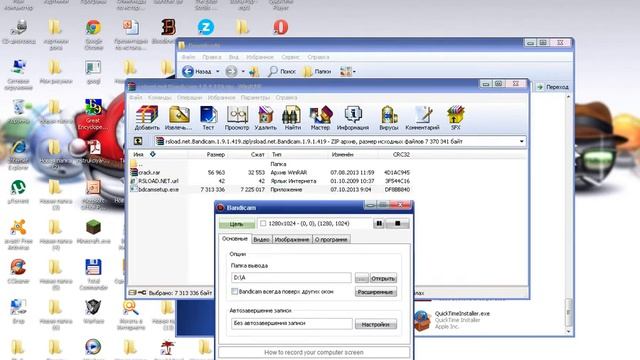Open the Избранное menu in WinRAR
This screenshot has width=640, height=360.
click(222, 98)
